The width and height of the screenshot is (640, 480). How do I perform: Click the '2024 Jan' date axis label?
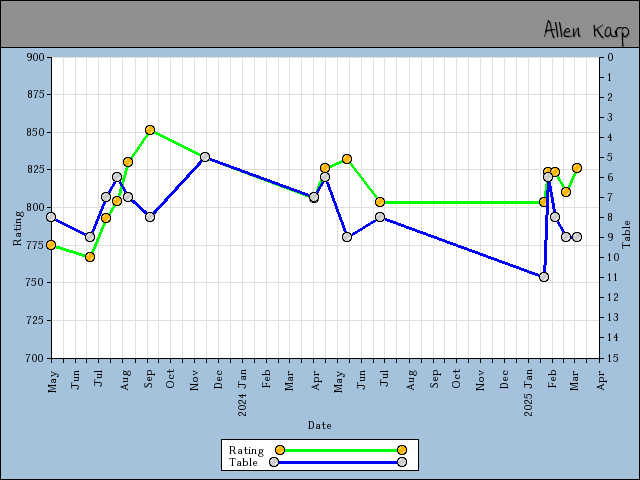[242, 392]
